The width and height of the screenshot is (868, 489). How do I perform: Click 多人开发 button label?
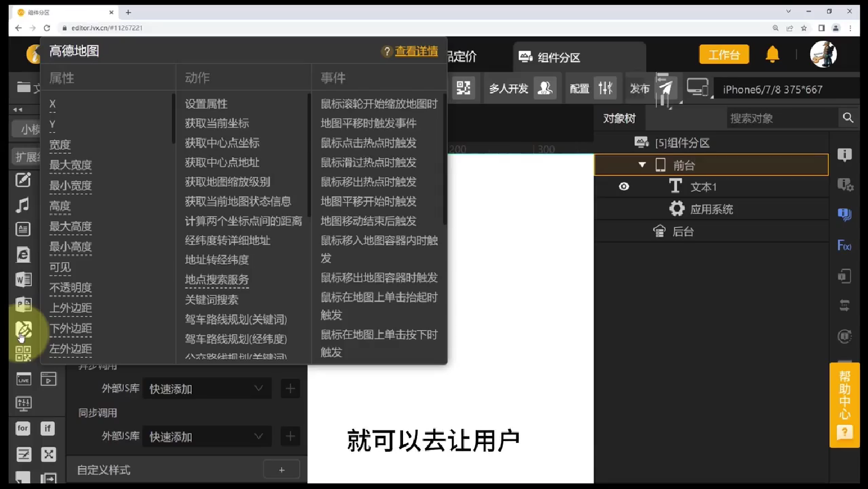(x=508, y=89)
